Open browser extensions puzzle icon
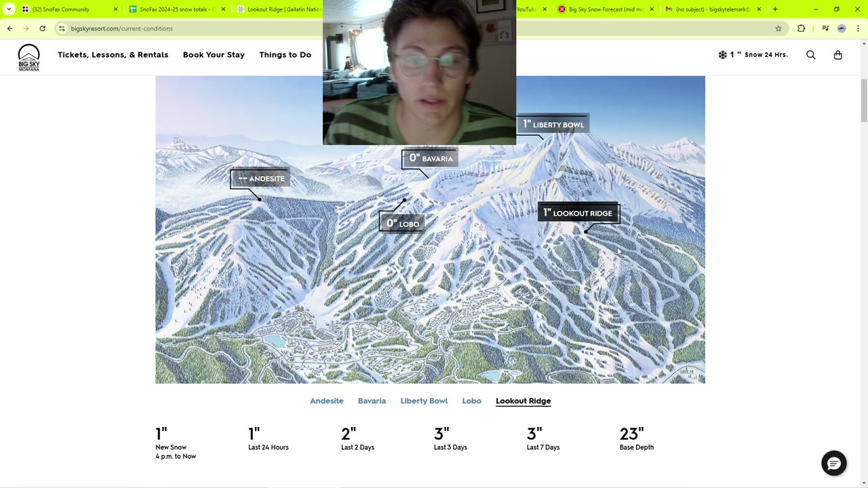 coord(802,28)
